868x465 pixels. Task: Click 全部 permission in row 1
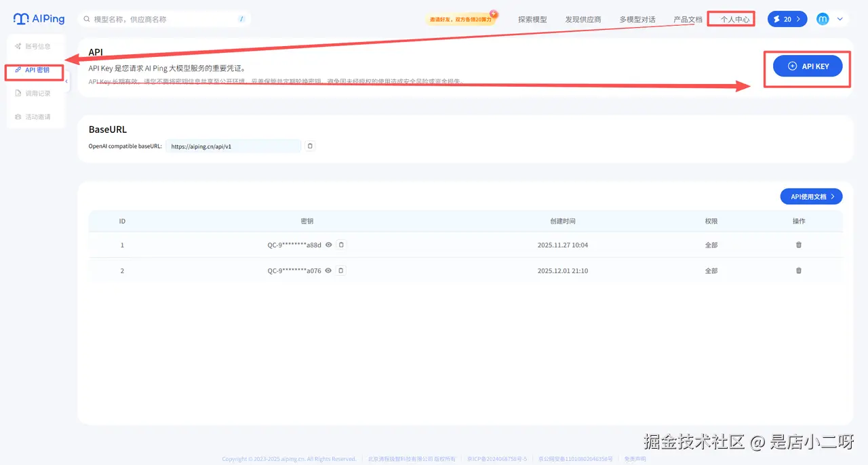point(711,245)
